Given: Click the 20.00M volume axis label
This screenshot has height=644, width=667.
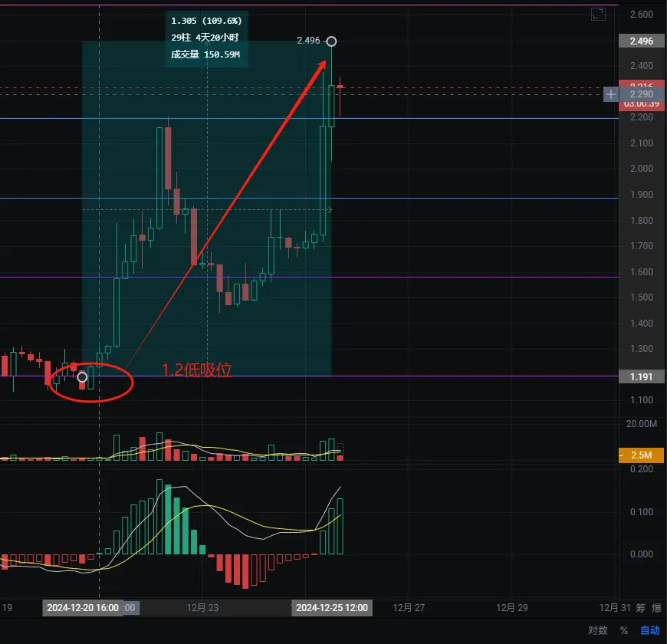Looking at the screenshot, I should click(x=642, y=424).
